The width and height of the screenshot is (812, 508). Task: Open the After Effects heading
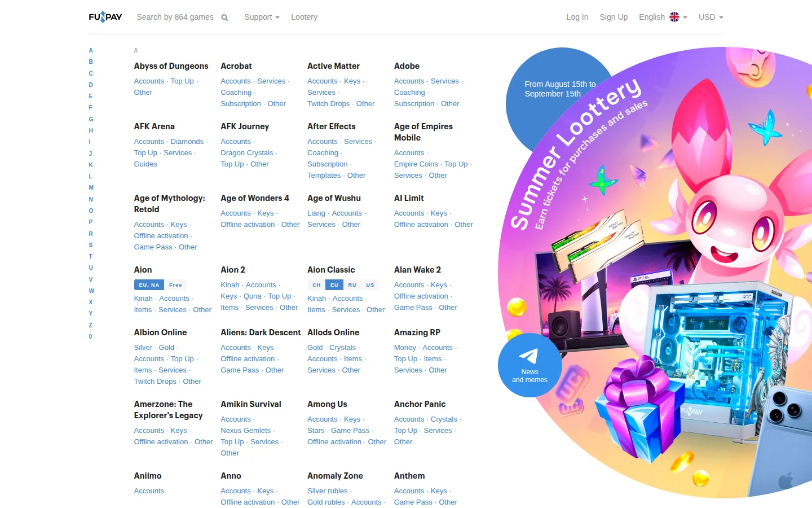332,126
